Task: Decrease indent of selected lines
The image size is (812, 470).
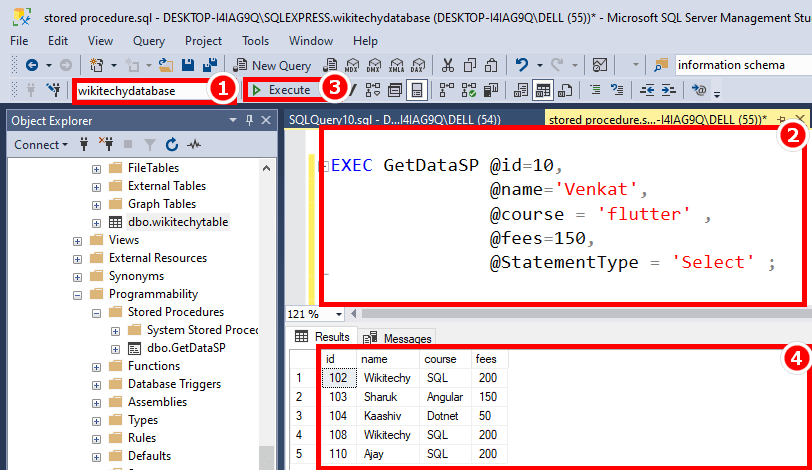Action: tap(647, 90)
